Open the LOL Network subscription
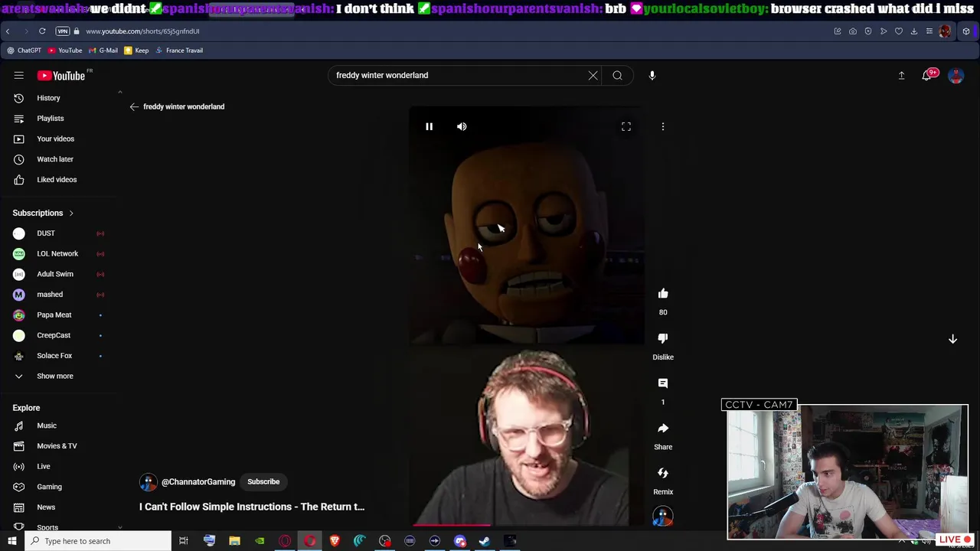980x551 pixels. pyautogui.click(x=57, y=253)
